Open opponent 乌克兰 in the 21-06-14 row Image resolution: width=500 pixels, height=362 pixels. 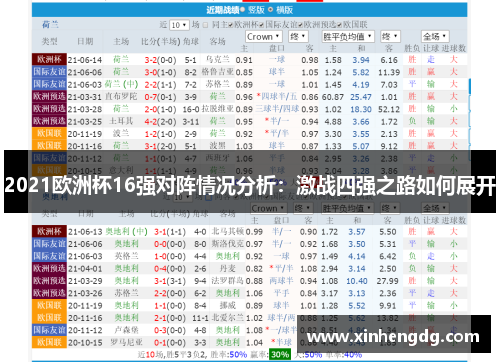pyautogui.click(x=217, y=60)
